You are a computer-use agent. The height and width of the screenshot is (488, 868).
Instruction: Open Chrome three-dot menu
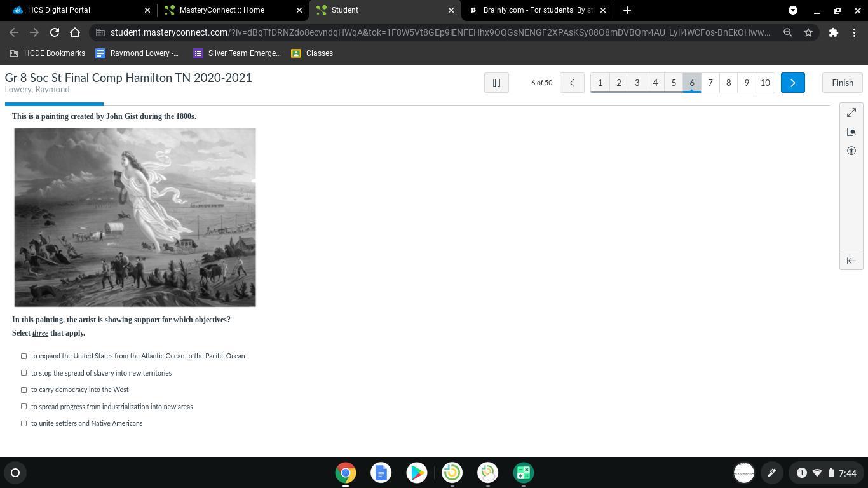pos(854,32)
